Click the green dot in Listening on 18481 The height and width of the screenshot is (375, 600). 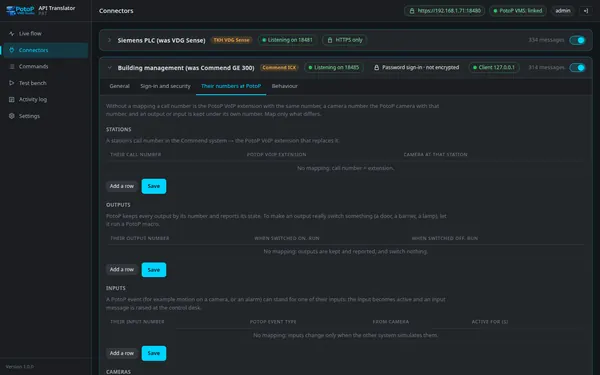(264, 40)
